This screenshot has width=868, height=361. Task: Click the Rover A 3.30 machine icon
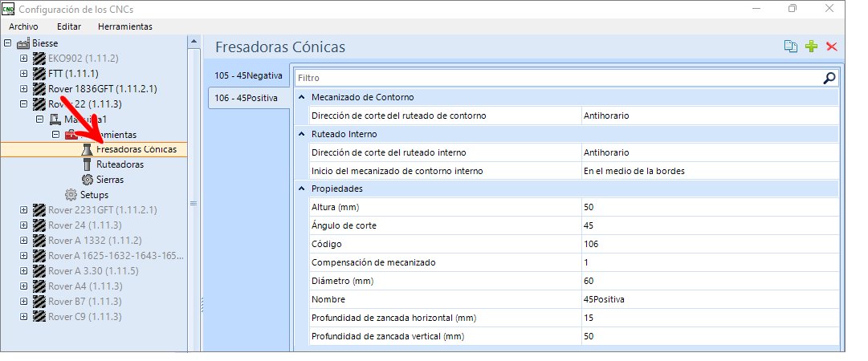click(x=39, y=271)
